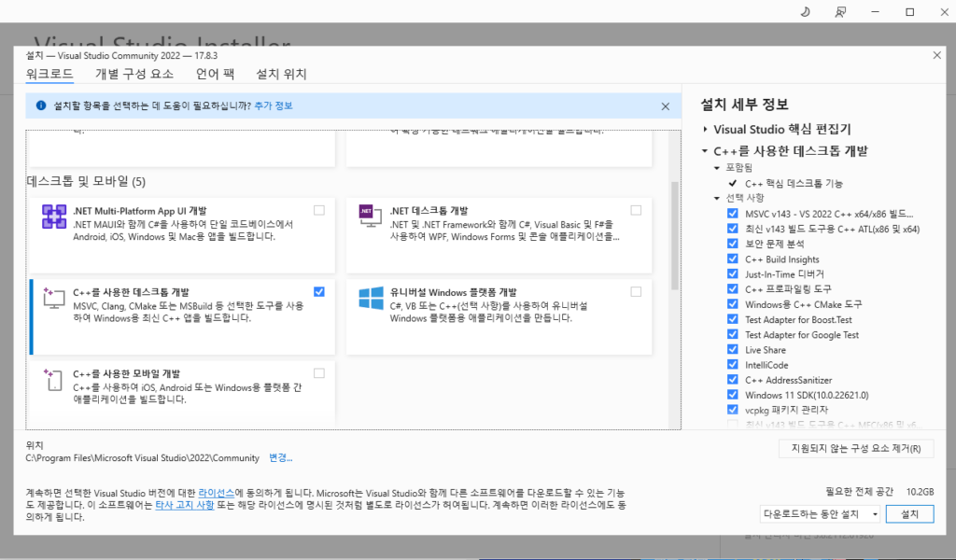Uncheck the C++를 사용한 데스크톱 개발 workload checkbox
The image size is (956, 560).
pyautogui.click(x=319, y=292)
